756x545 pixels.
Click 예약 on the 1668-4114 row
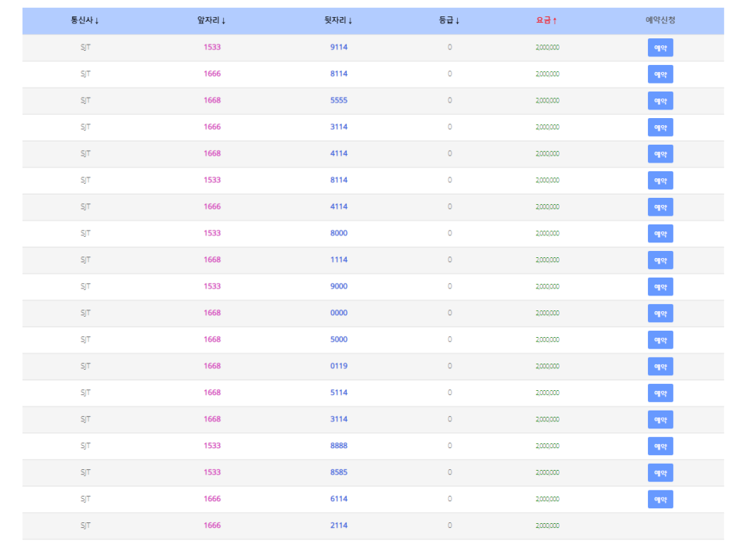(660, 154)
